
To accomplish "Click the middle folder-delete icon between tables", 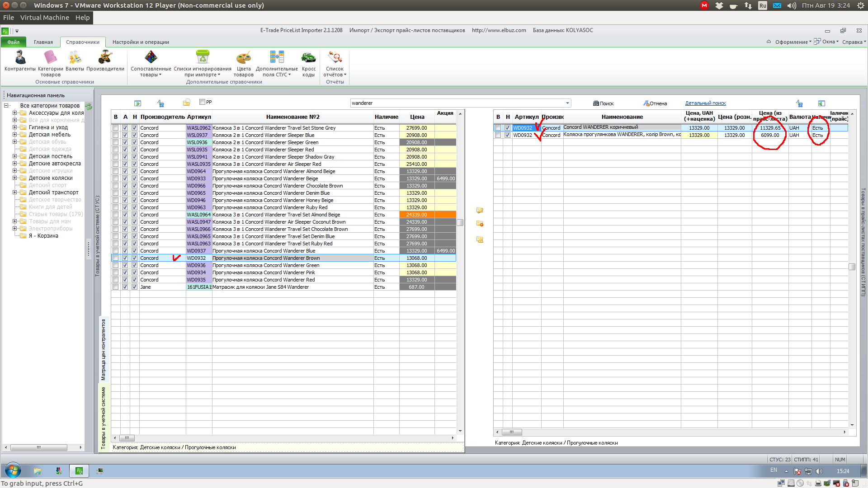I will [480, 223].
